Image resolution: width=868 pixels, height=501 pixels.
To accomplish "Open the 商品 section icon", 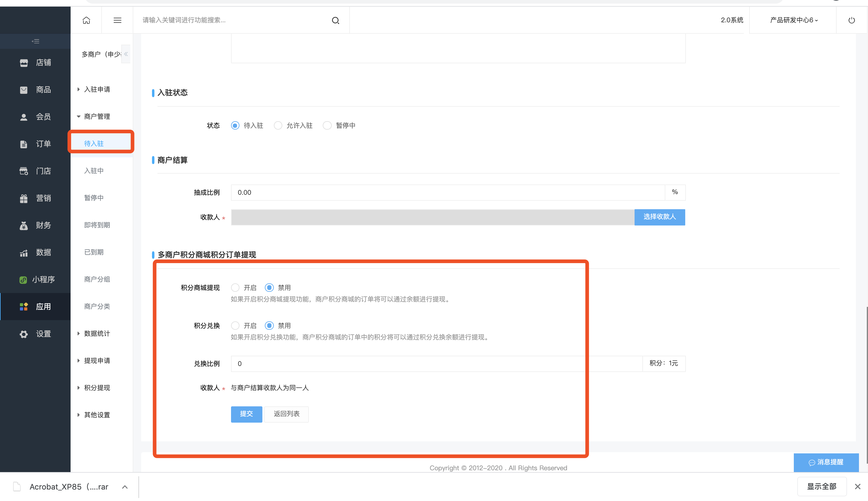I will click(x=24, y=90).
